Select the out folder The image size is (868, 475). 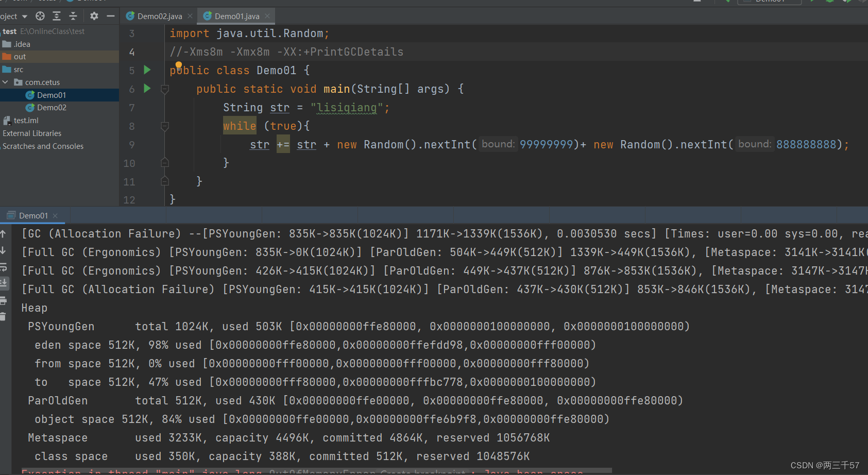click(59, 57)
